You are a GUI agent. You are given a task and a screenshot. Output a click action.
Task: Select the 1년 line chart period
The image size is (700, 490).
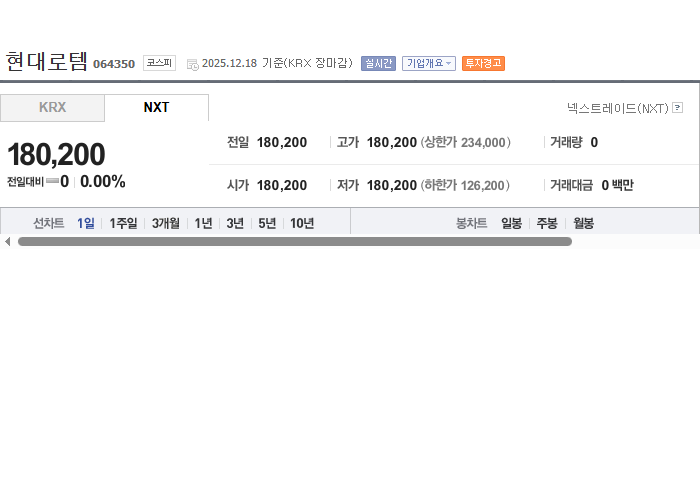coord(203,223)
